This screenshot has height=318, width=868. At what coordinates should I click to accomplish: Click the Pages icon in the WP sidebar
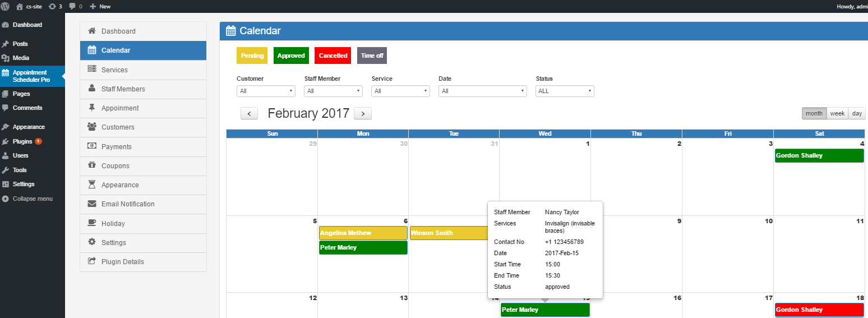click(6, 94)
